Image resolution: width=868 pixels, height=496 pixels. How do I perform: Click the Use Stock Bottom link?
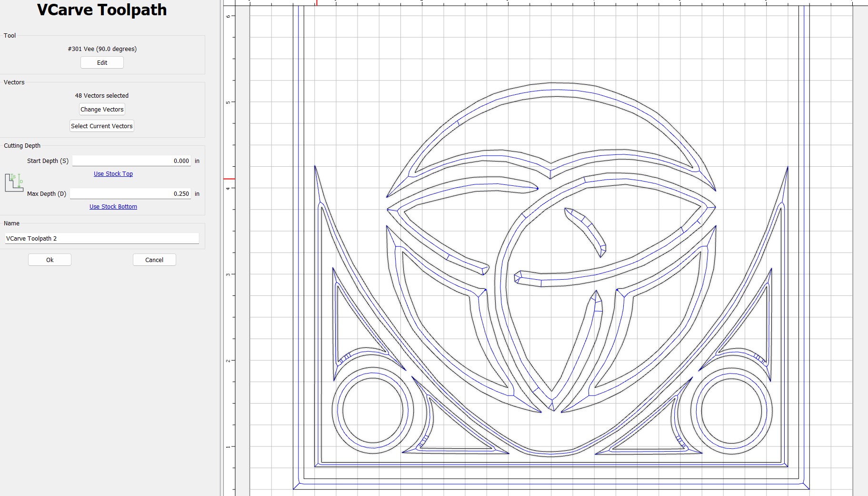click(113, 207)
